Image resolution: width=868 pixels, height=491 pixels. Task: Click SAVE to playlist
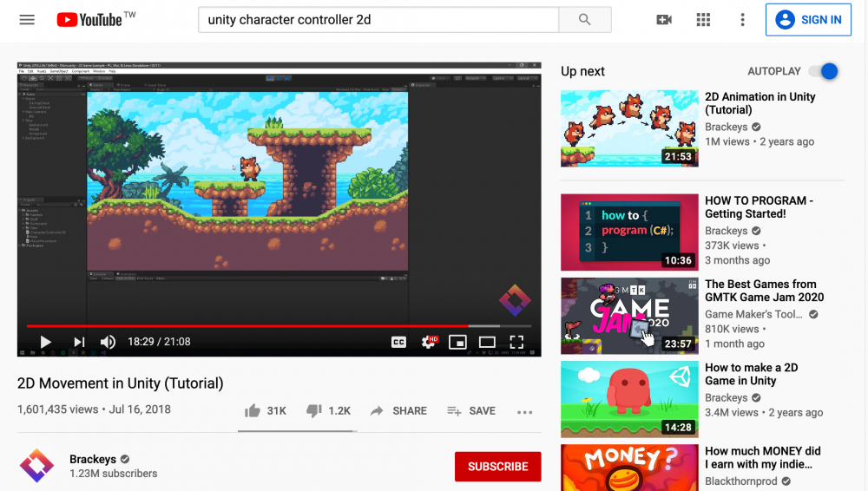point(471,411)
